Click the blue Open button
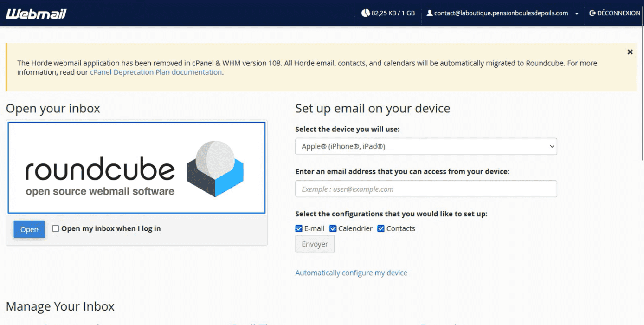Image resolution: width=644 pixels, height=325 pixels. [x=29, y=229]
